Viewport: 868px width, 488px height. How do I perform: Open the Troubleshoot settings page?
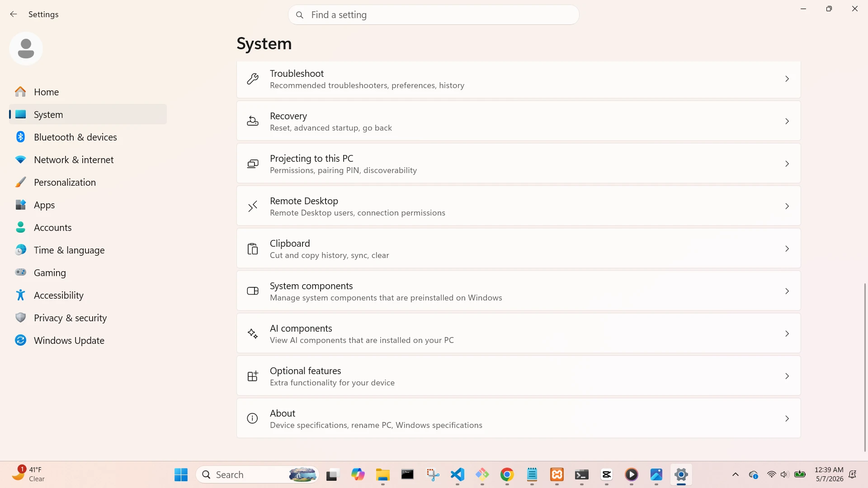click(519, 80)
